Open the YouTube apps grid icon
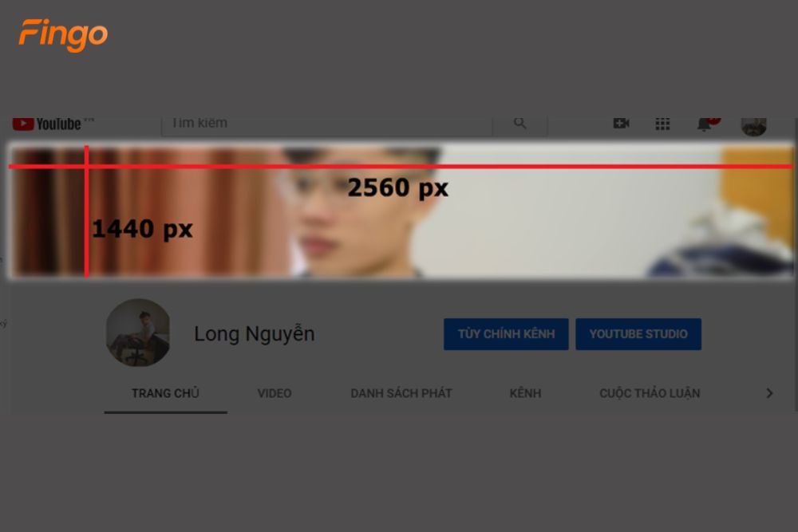The image size is (798, 532). pyautogui.click(x=662, y=124)
